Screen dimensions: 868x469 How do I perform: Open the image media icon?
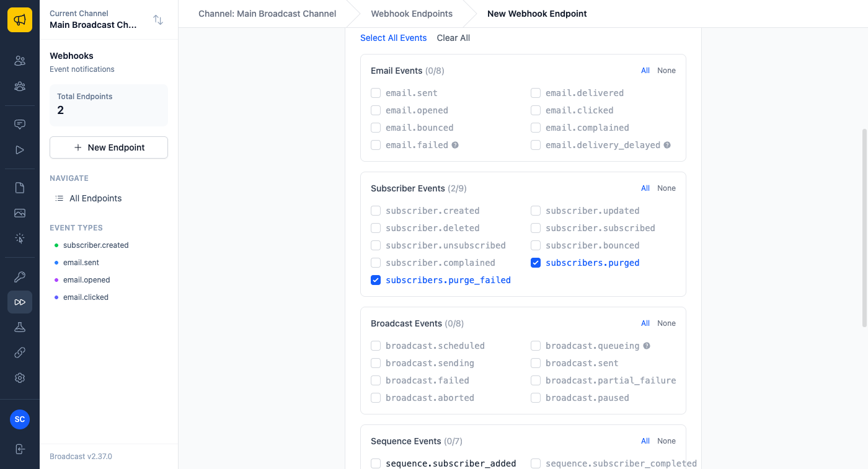(x=20, y=213)
